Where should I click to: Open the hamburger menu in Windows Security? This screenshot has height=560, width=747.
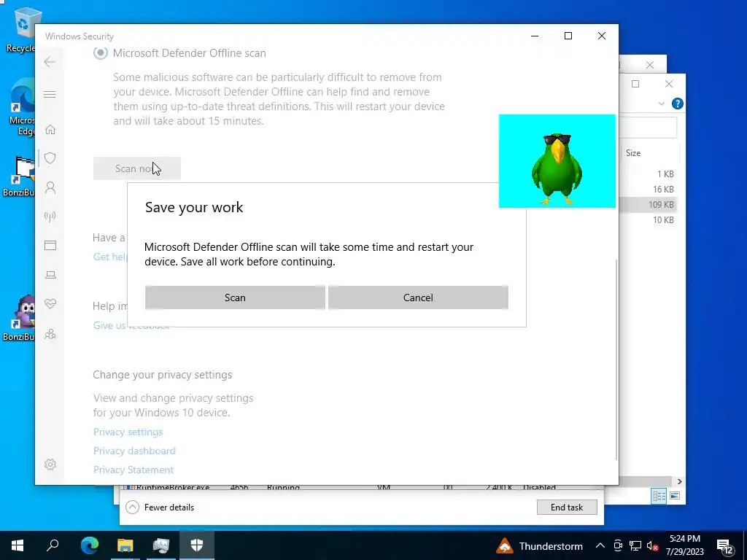click(x=50, y=94)
